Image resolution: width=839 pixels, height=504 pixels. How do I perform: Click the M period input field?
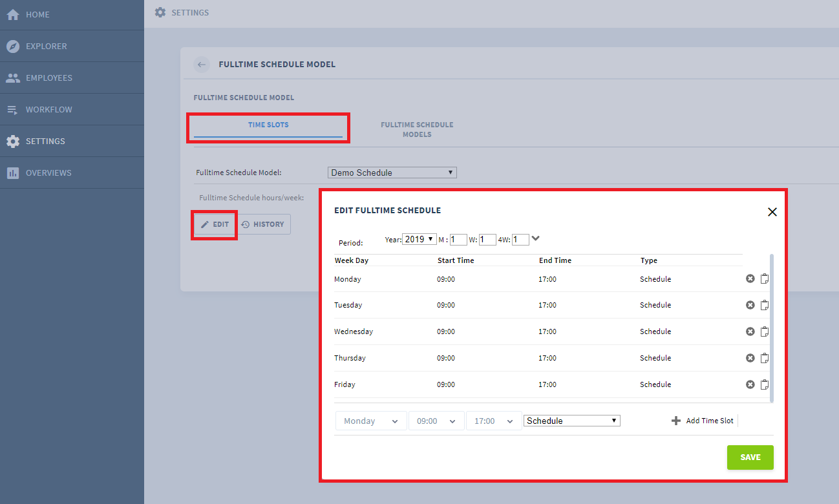point(458,239)
